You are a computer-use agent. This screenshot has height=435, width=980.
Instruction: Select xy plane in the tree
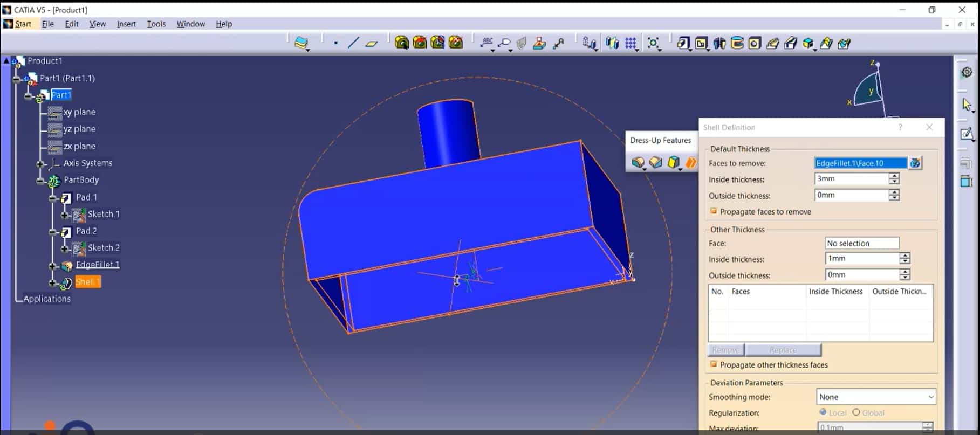(x=79, y=112)
